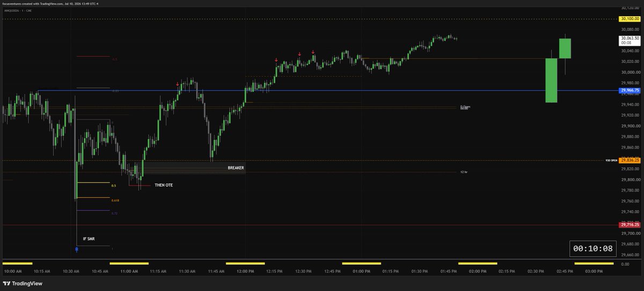Click the 10:30 AM time axis label

(x=71, y=271)
